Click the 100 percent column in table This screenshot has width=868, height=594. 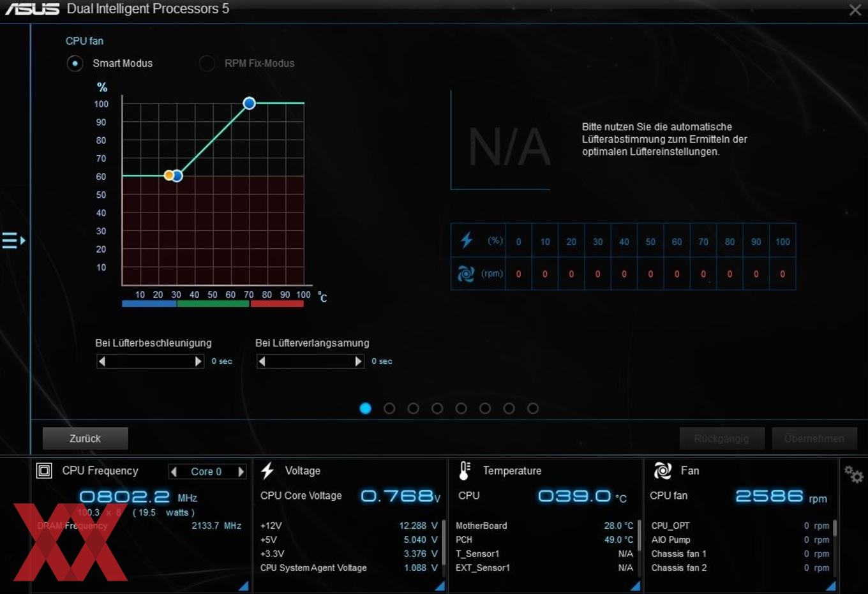pos(782,242)
